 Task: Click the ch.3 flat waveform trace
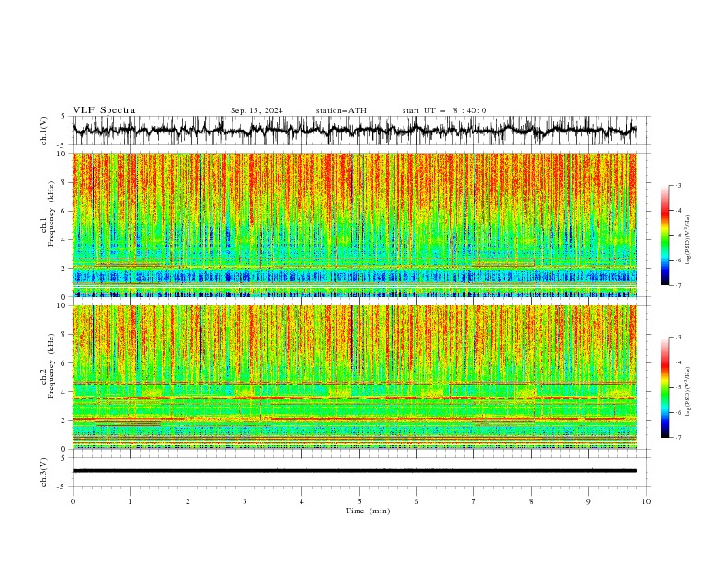click(x=355, y=471)
